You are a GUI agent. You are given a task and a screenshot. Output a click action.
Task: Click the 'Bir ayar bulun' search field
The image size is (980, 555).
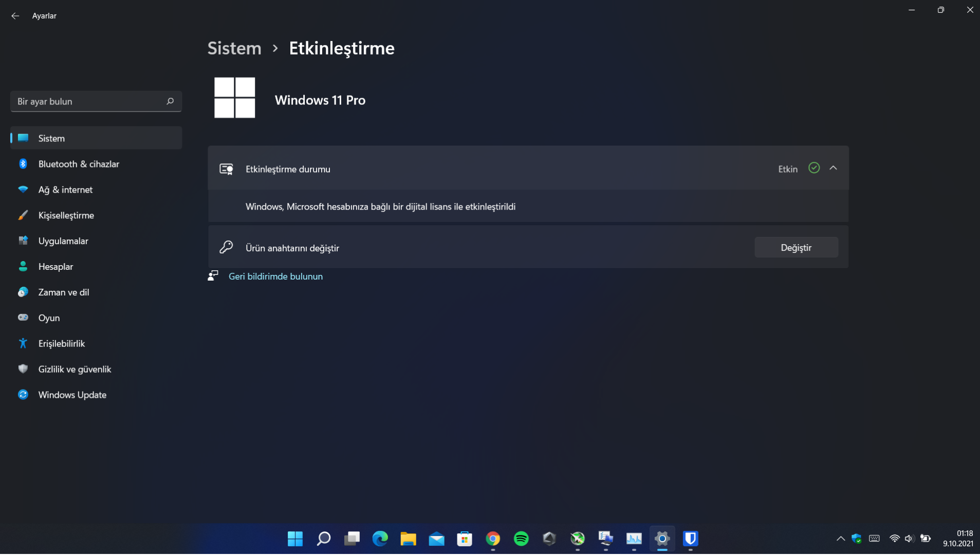click(x=96, y=101)
